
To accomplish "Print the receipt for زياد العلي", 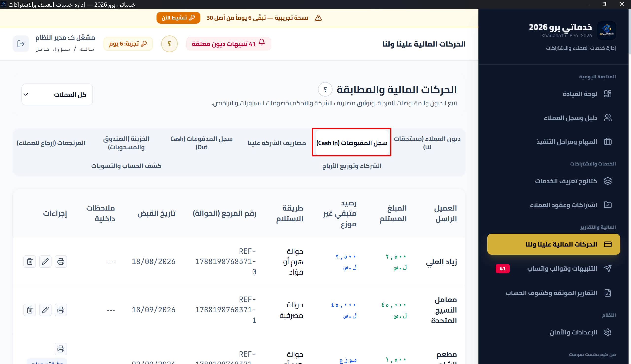I will (x=61, y=262).
